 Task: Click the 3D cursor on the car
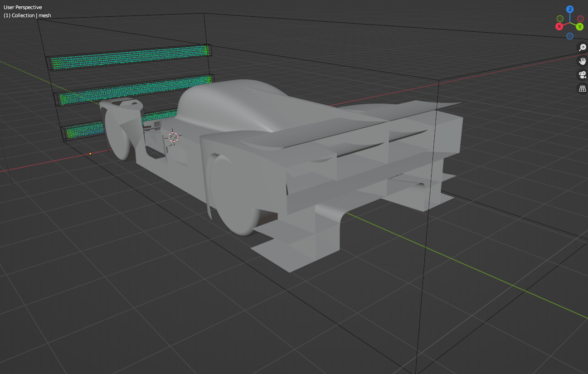(174, 137)
